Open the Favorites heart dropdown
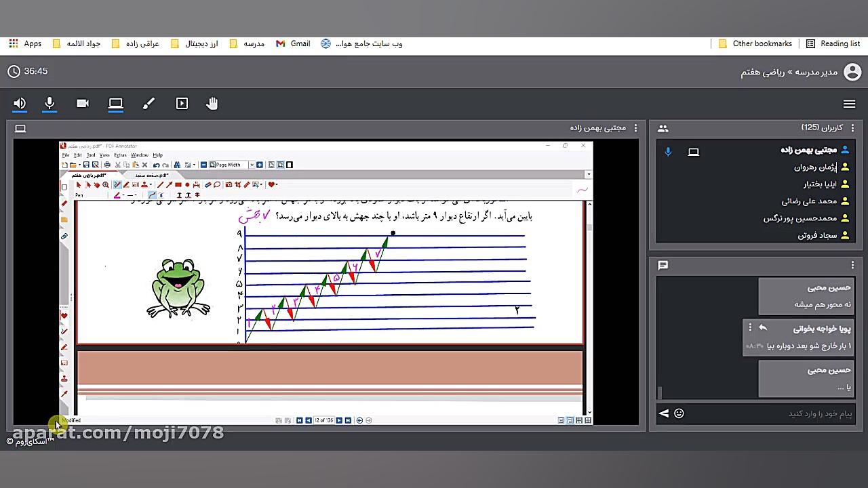The width and height of the screenshot is (868, 488). click(273, 184)
